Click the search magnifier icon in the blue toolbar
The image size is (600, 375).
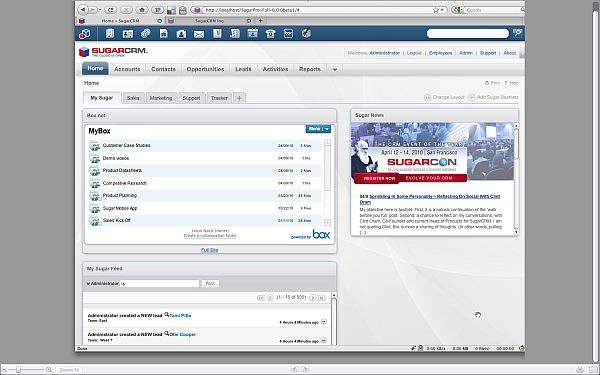[518, 33]
